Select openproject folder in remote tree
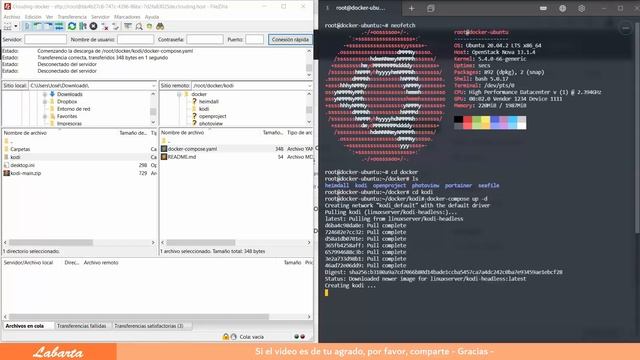The image size is (640, 360). [x=212, y=116]
